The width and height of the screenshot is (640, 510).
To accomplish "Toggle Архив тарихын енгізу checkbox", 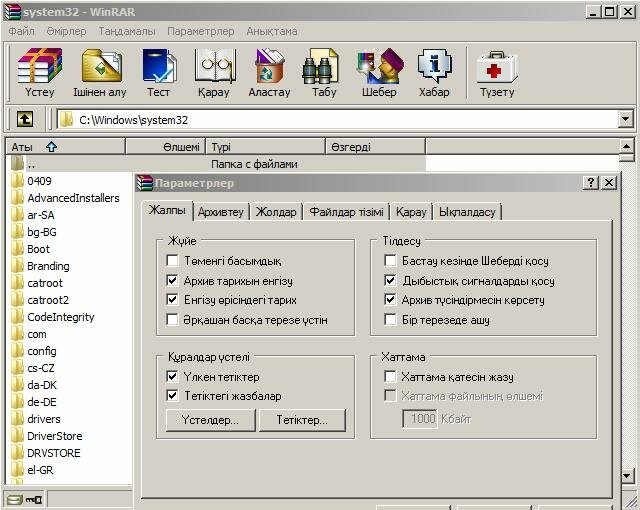I will tap(172, 280).
